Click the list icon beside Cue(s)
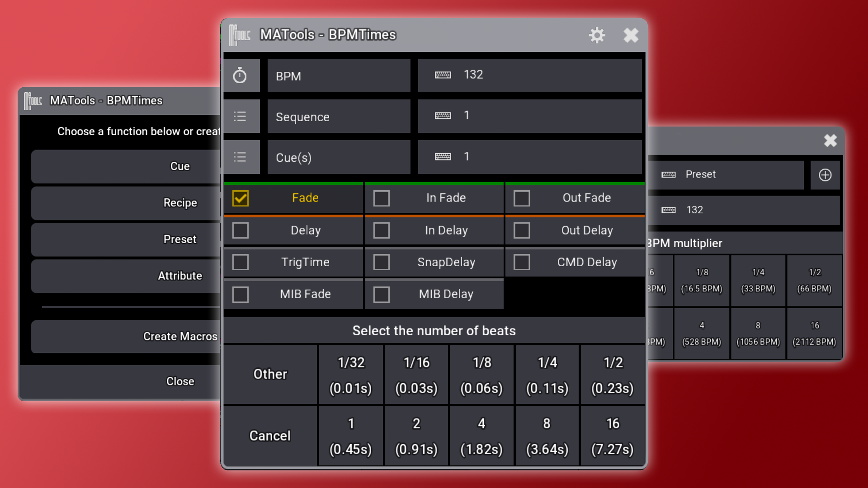This screenshot has height=488, width=868. [240, 157]
